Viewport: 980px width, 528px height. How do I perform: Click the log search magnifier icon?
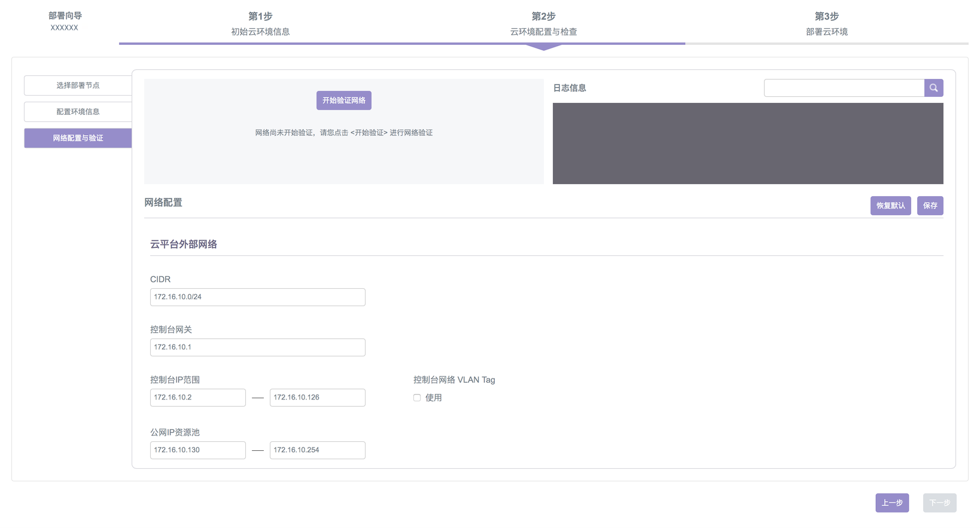(933, 88)
